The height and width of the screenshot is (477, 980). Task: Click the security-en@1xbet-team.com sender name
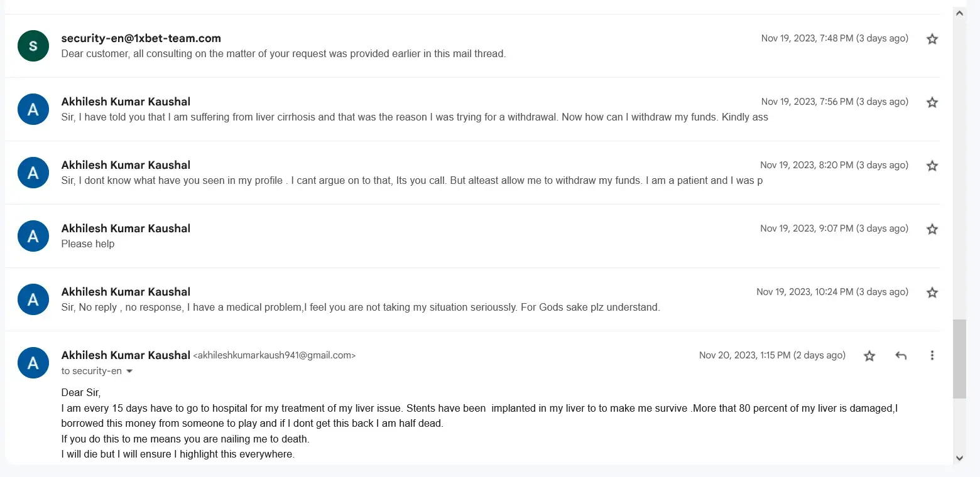point(141,38)
